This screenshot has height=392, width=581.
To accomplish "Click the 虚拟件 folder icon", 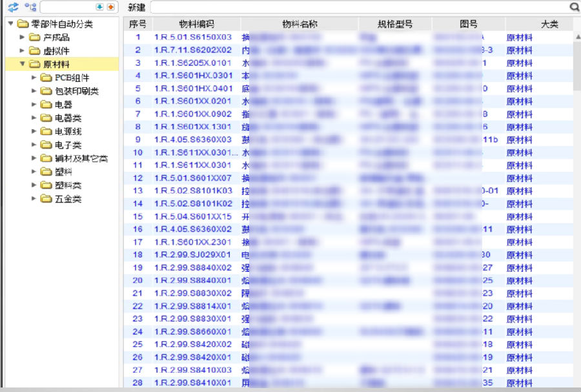I will tap(35, 51).
